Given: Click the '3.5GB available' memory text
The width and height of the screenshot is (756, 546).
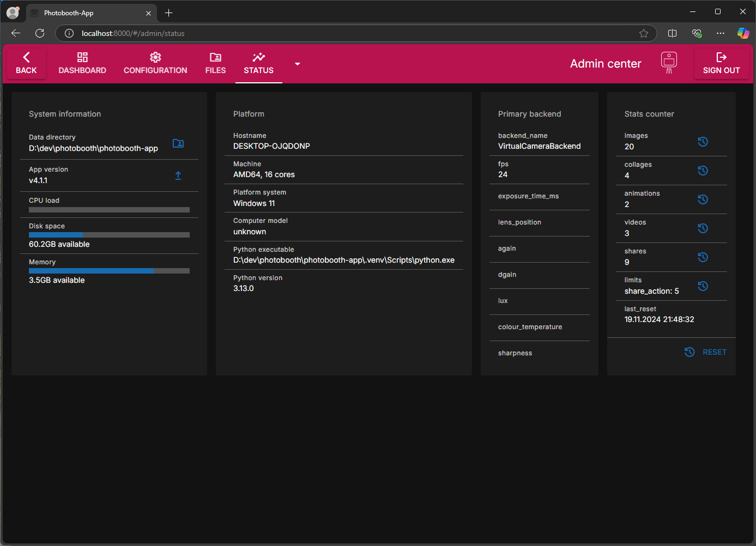Looking at the screenshot, I should pos(57,280).
